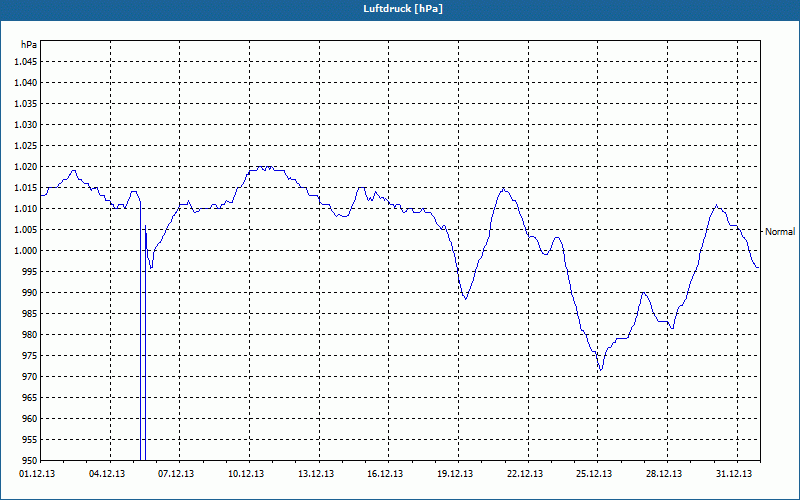Select the 950 y-axis value
800x500 pixels.
[31, 460]
